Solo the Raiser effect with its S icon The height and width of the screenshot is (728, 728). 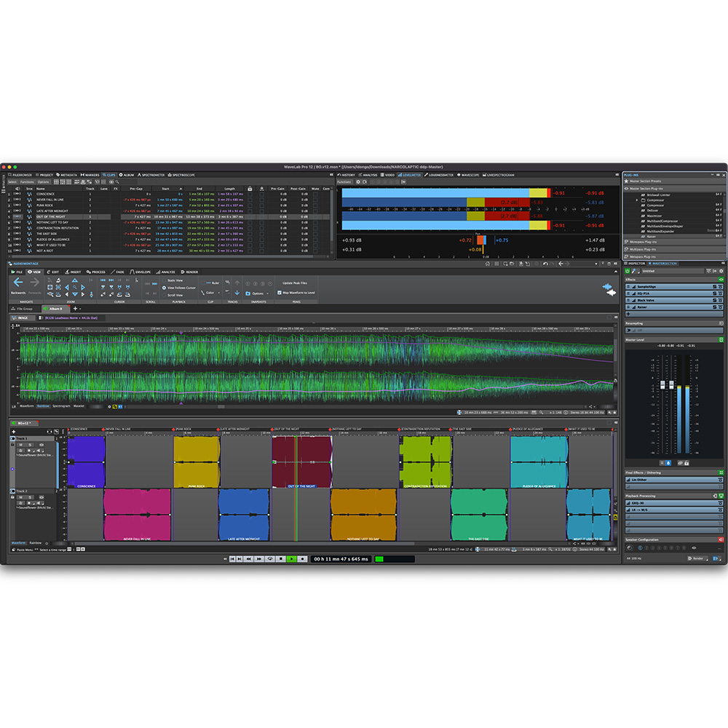[715, 306]
